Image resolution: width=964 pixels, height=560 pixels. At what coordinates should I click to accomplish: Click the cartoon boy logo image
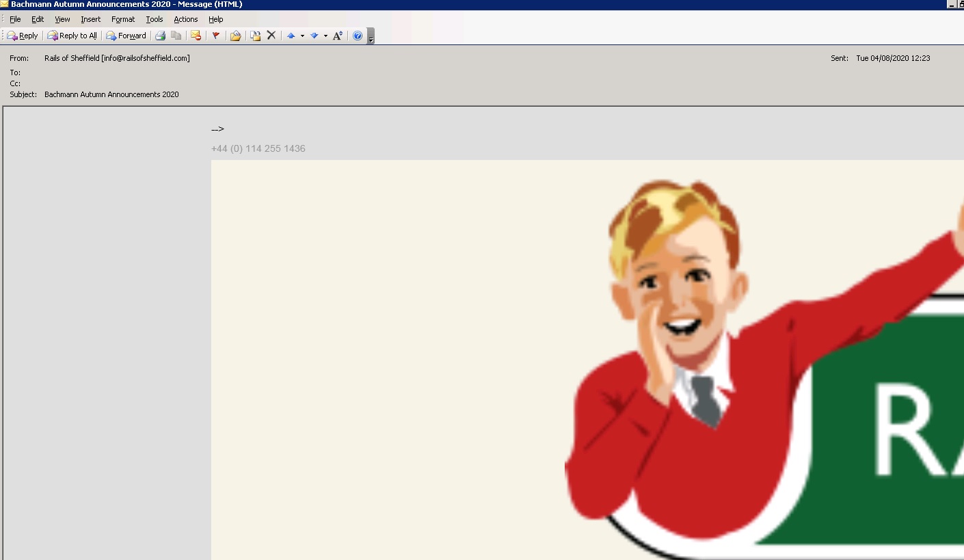coord(764,369)
